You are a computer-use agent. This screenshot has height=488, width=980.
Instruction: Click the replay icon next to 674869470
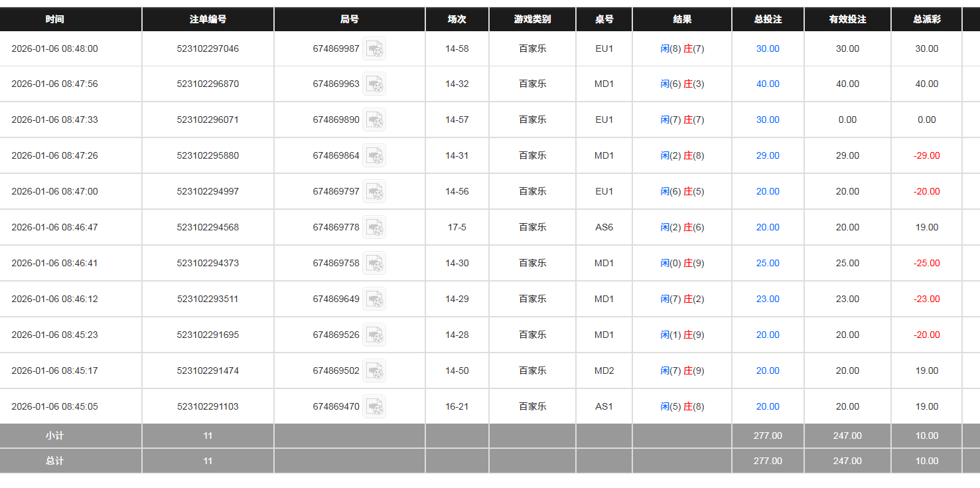[374, 407]
